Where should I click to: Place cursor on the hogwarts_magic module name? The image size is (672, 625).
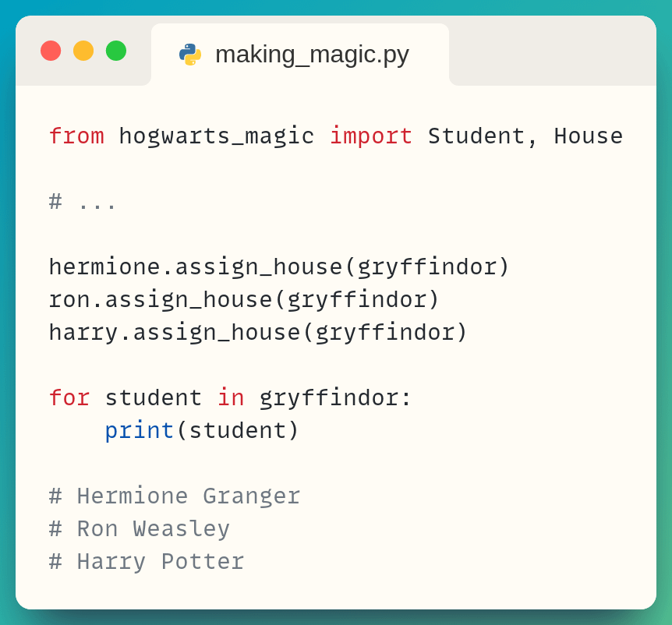[216, 136]
